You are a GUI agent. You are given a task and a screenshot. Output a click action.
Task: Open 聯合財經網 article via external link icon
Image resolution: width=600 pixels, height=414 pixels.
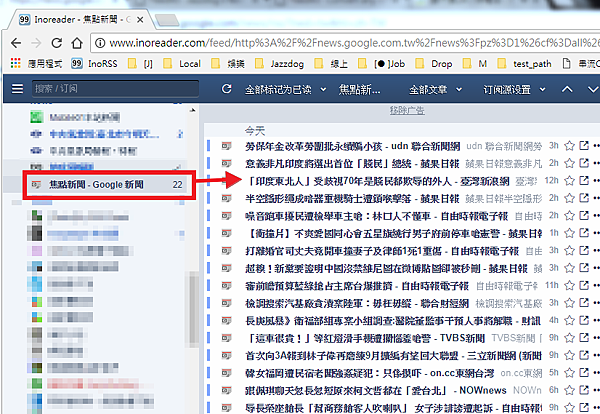point(584,303)
